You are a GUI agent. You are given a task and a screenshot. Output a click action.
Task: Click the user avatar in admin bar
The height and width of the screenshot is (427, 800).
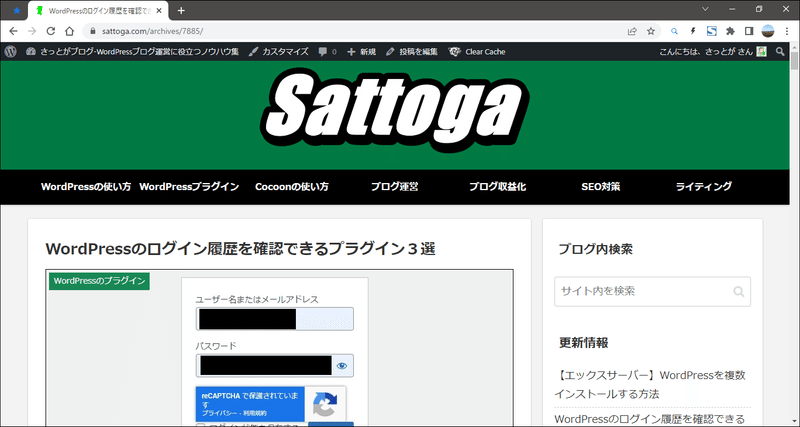pos(761,52)
